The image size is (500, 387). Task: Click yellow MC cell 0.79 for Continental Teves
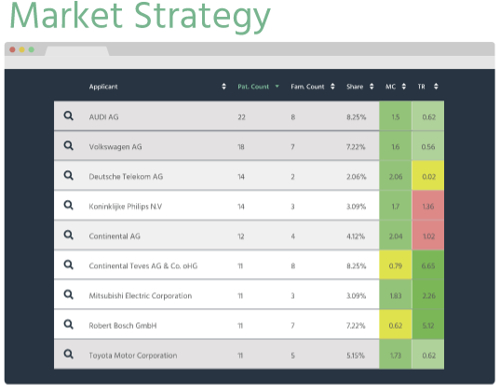(x=395, y=265)
